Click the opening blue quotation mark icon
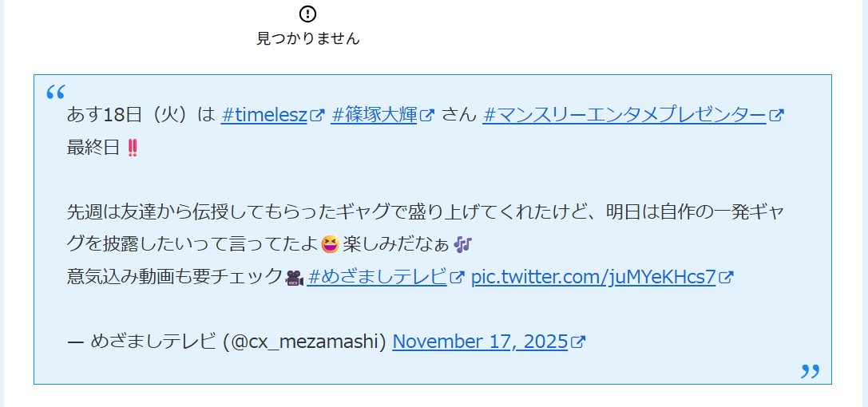This screenshot has height=407, width=868. click(x=55, y=92)
